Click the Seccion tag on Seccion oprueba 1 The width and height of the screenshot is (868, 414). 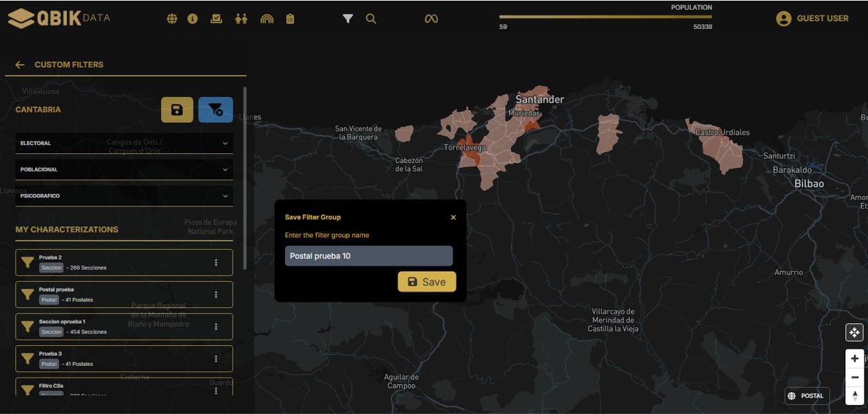click(x=52, y=331)
